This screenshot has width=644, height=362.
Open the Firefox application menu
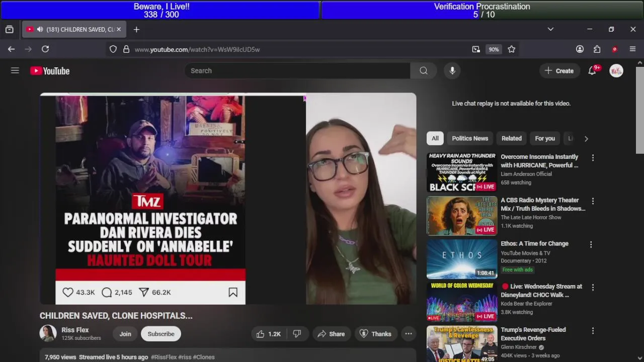[x=632, y=49]
